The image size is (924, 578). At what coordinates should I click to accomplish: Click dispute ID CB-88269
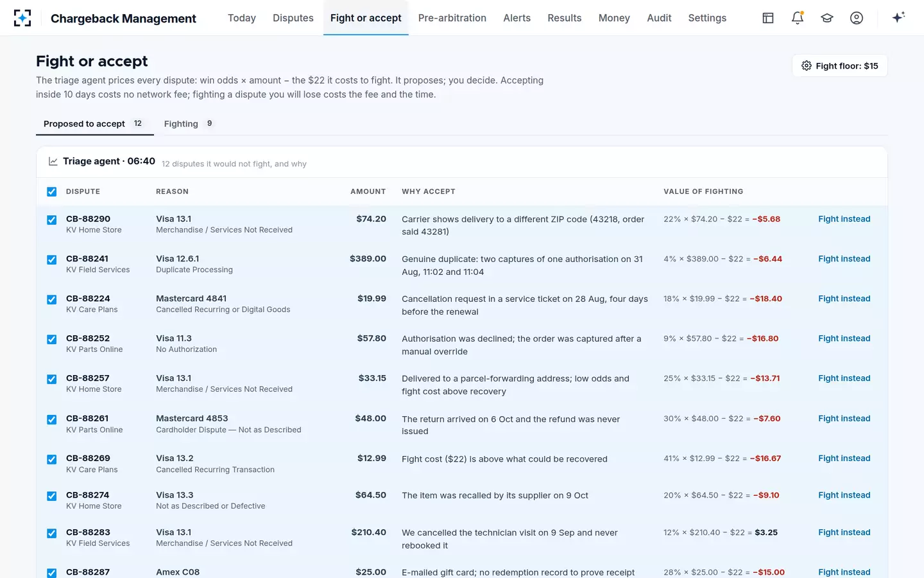(x=88, y=459)
